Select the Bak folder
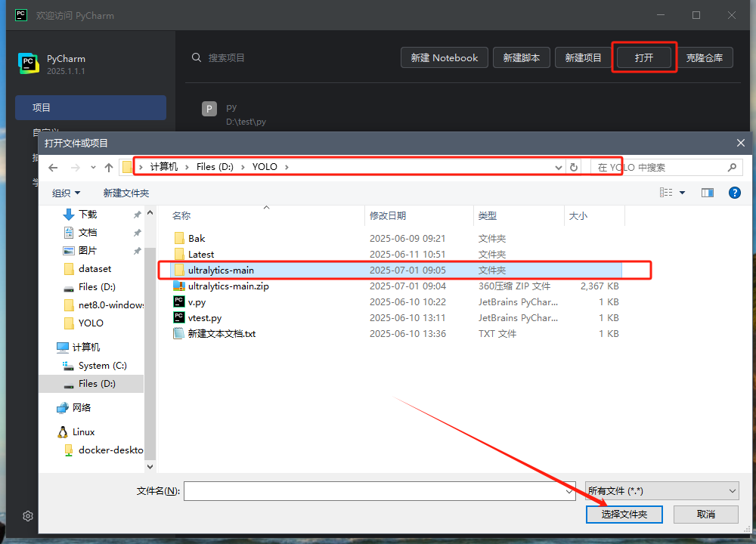 pos(197,239)
